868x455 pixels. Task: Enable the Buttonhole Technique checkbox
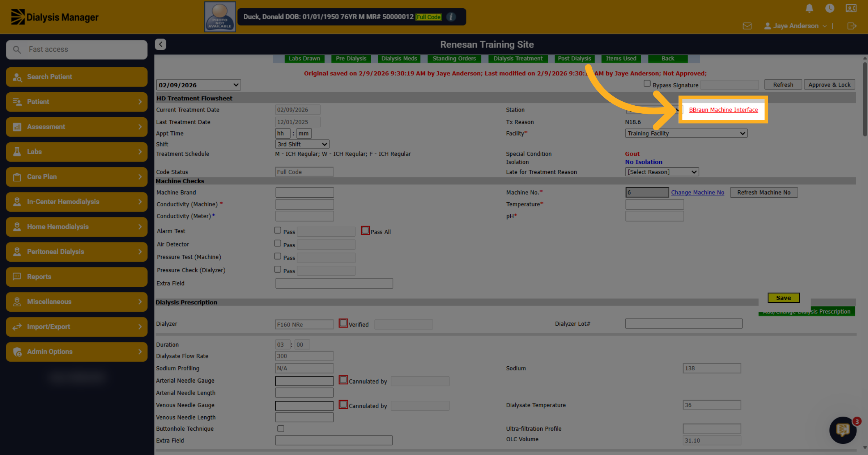(x=281, y=429)
